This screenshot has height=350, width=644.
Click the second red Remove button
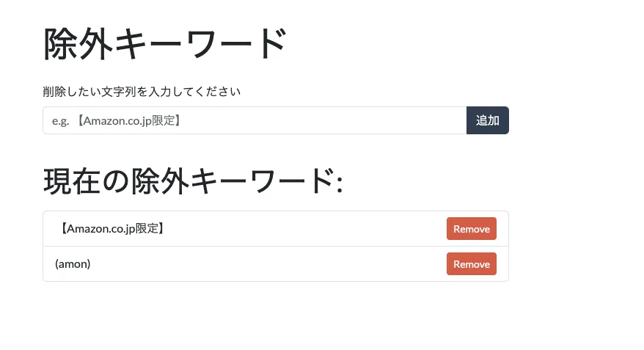(471, 264)
